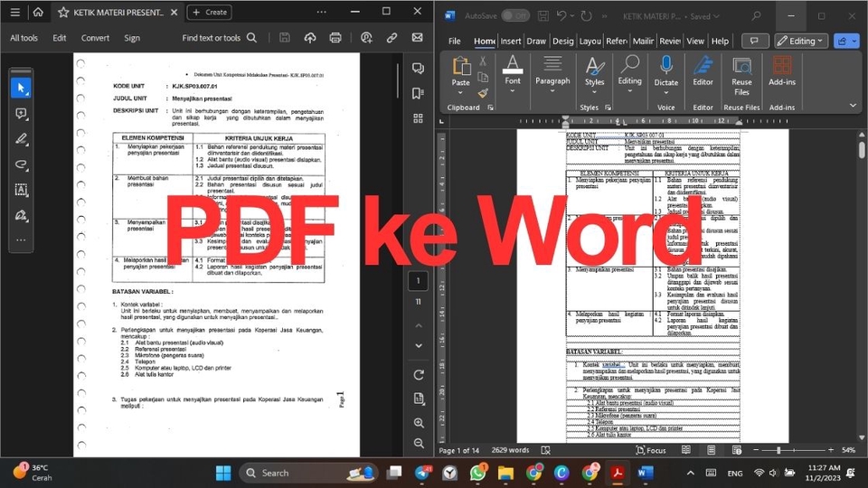The height and width of the screenshot is (488, 868).
Task: Open Editor proofing tool in Word
Action: [703, 70]
